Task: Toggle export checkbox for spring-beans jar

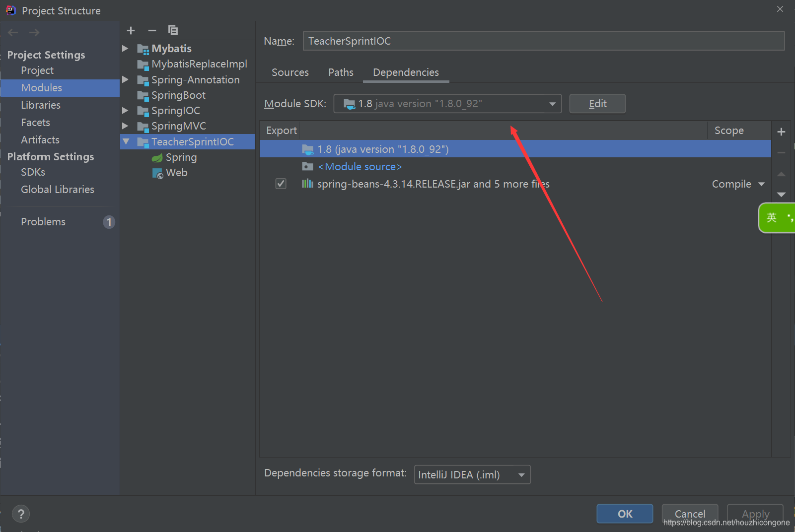Action: click(281, 184)
